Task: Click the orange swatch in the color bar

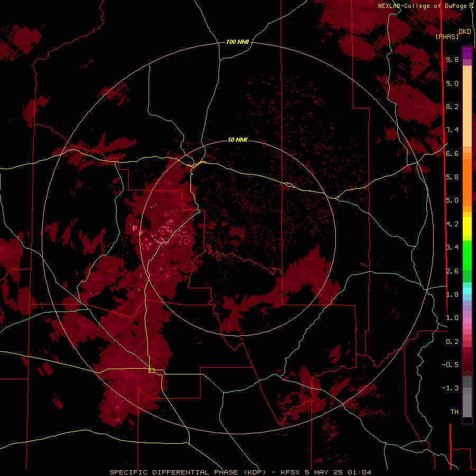Action: (x=467, y=182)
